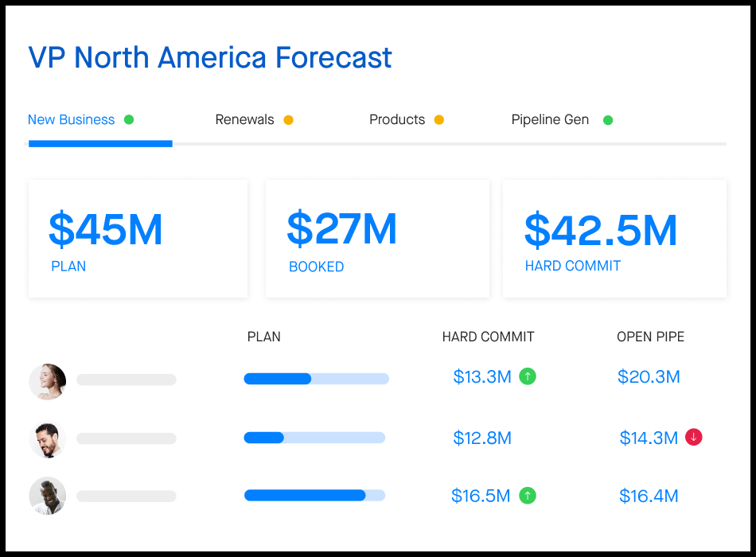Click the $14.3M open pipe value
Viewport: 756px width, 557px height.
click(649, 438)
